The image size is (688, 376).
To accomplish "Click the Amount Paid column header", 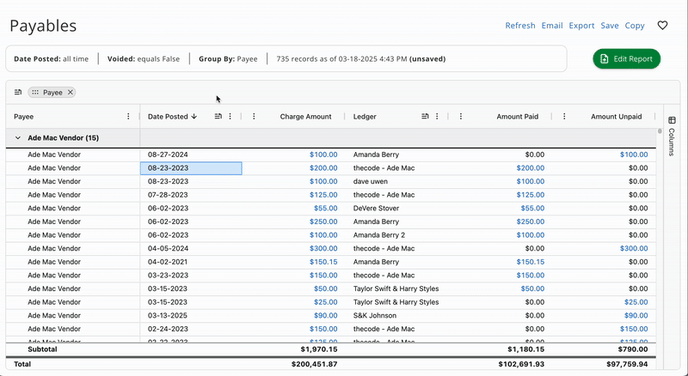I will click(x=517, y=116).
